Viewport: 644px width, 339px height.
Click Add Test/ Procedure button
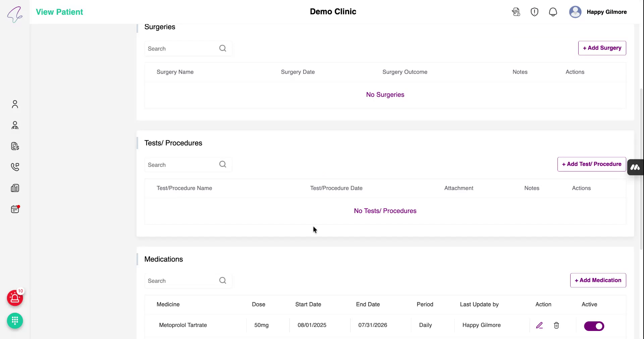pyautogui.click(x=591, y=164)
